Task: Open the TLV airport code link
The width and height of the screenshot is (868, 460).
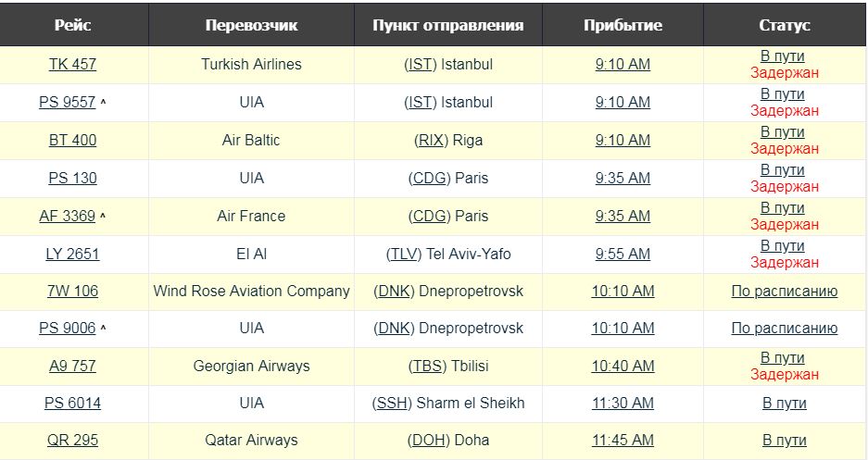Action: click(404, 254)
